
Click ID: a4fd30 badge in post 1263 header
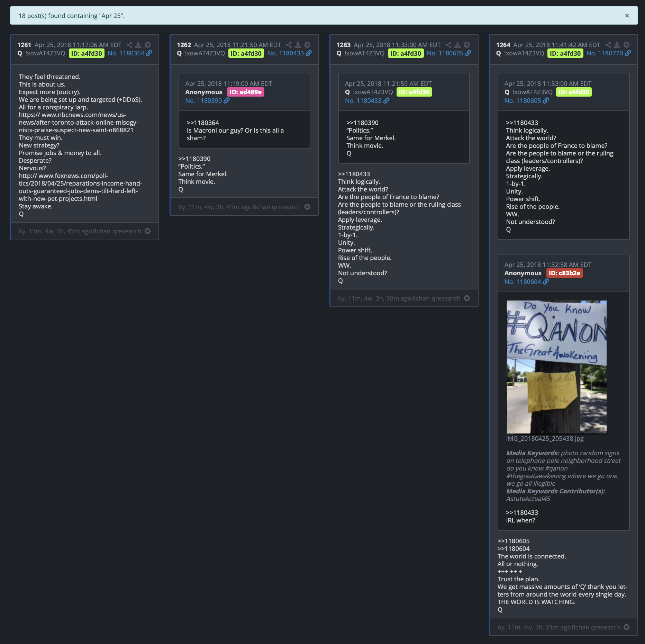tap(406, 53)
